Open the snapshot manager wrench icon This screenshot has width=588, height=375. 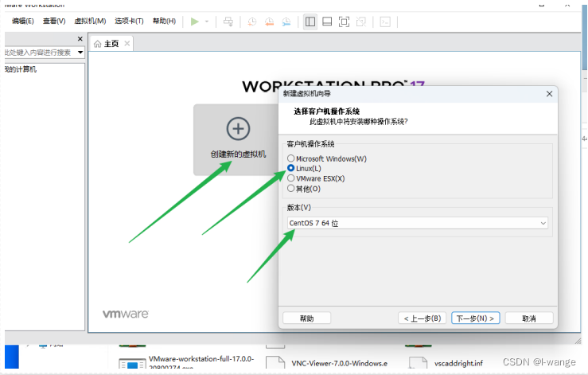[x=286, y=21]
